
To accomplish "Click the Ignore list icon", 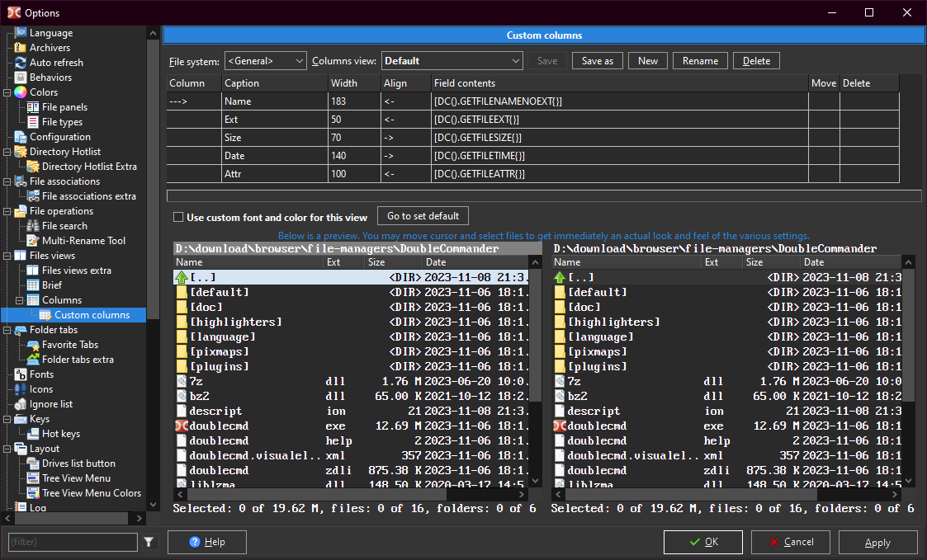I will [x=21, y=404].
